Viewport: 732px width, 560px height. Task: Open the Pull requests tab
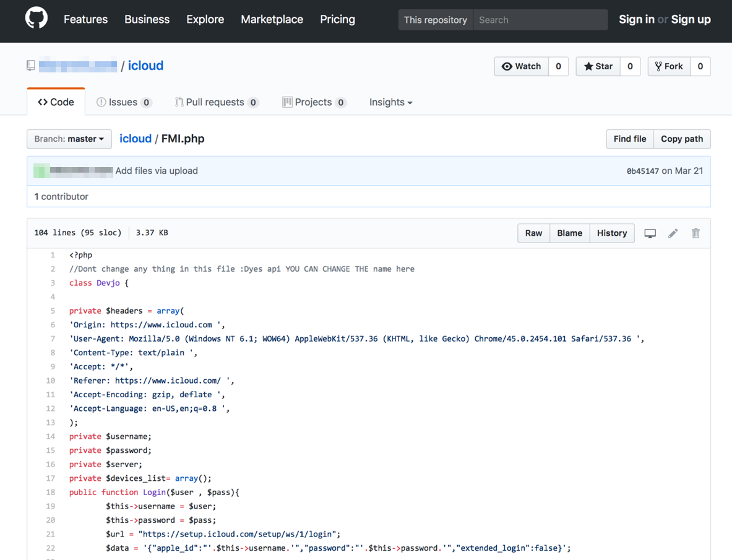point(216,102)
